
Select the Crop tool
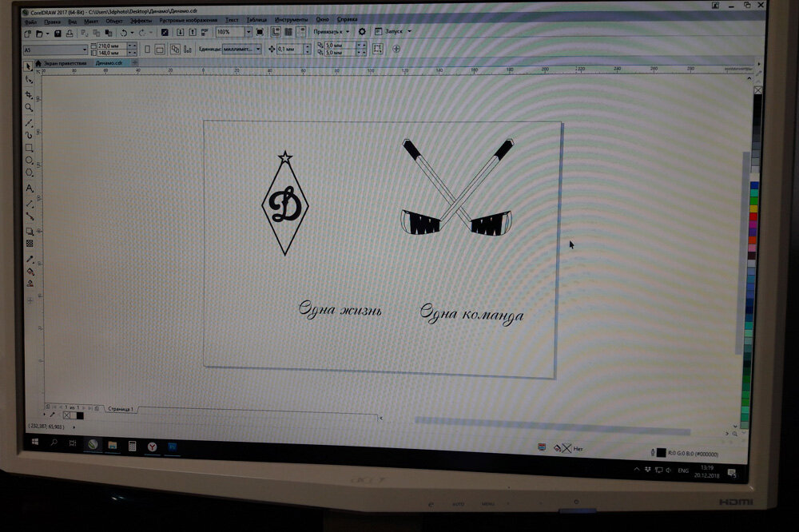point(29,95)
